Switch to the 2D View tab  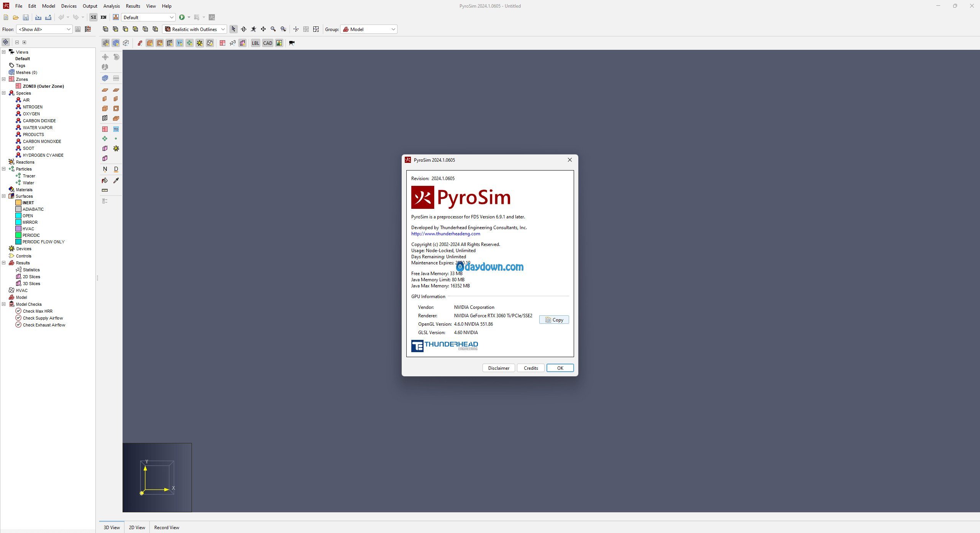(x=137, y=527)
